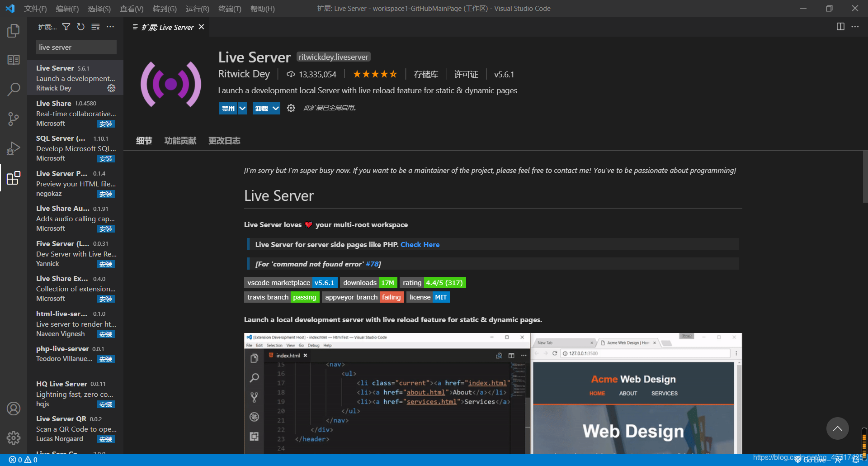Open the Extensions view icon

coord(14,178)
